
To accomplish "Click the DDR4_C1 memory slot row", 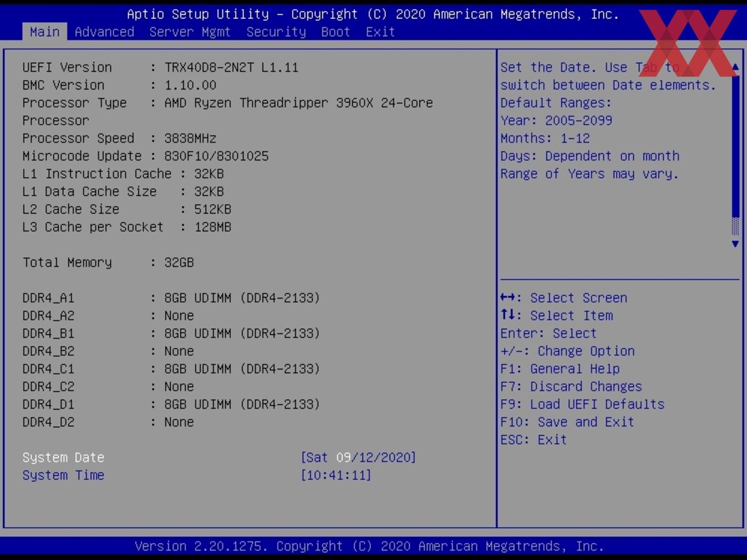I will pyautogui.click(x=171, y=368).
